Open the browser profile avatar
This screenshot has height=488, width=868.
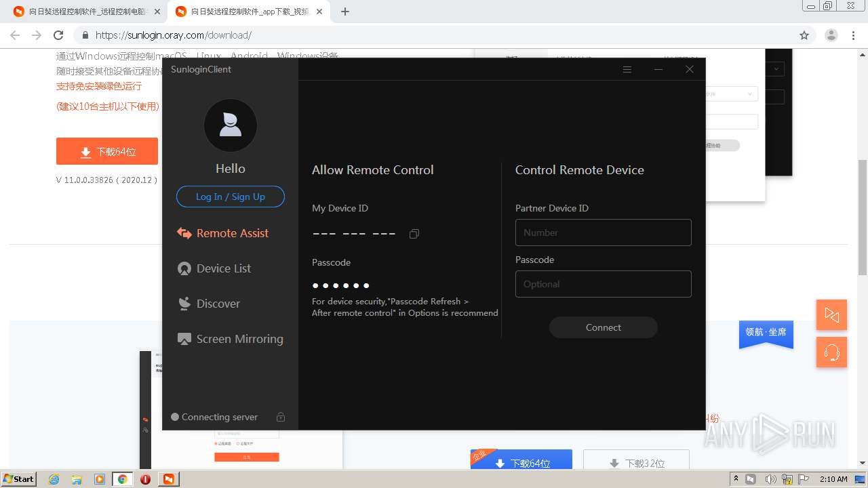tap(831, 35)
